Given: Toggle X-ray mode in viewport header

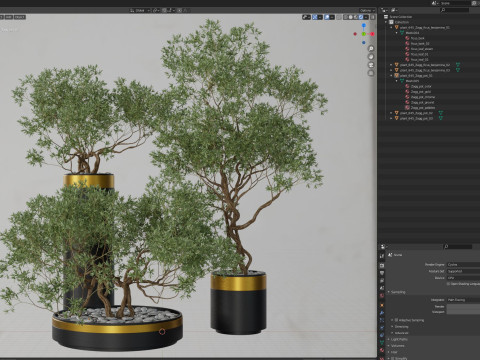Looking at the screenshot, I should (x=339, y=17).
